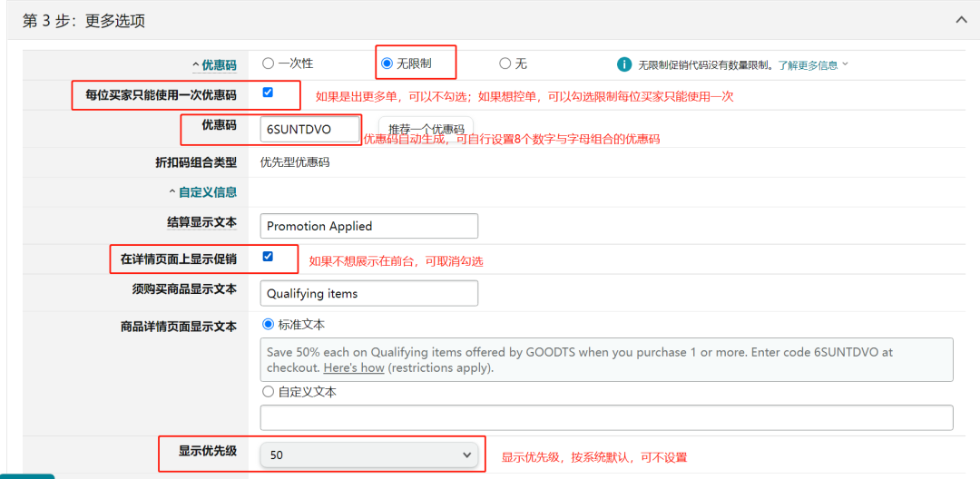Click the blue info icon
980x479 pixels.
624,64
